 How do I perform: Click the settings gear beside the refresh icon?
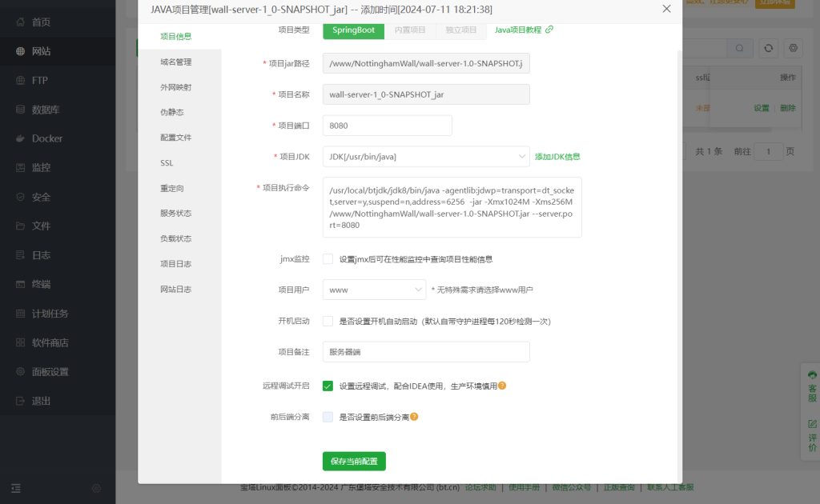[x=794, y=48]
